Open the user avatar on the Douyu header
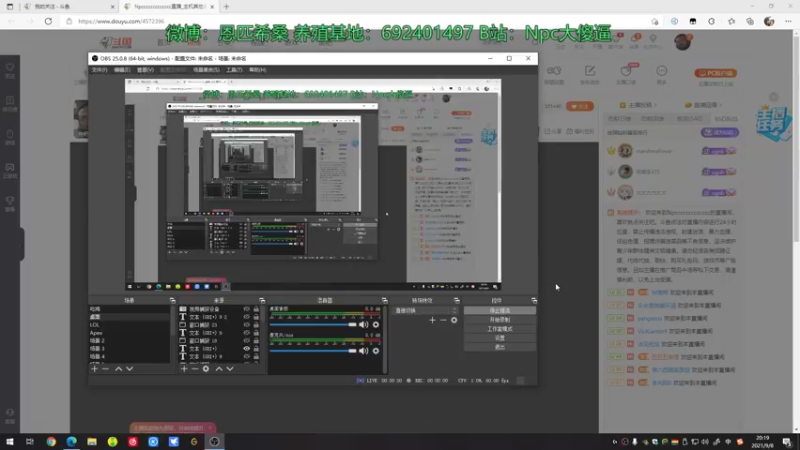800x450 pixels. (x=682, y=42)
